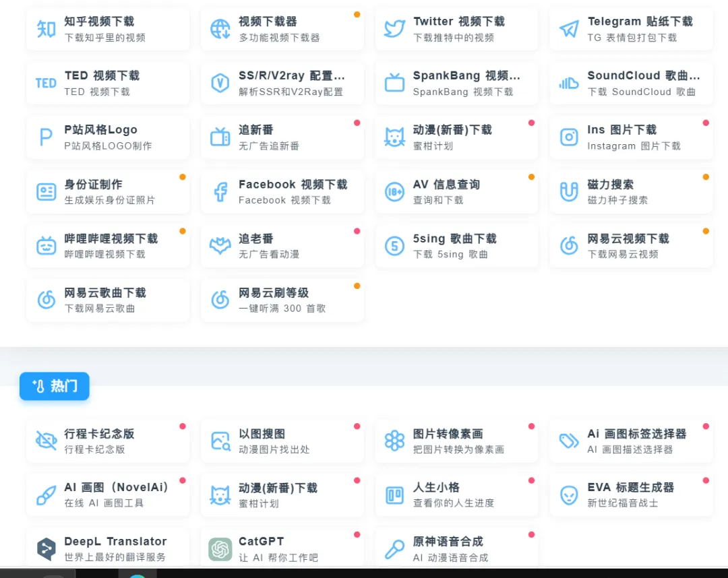Click the cat icon of 动漫(新番)下载 above 热门

point(394,137)
